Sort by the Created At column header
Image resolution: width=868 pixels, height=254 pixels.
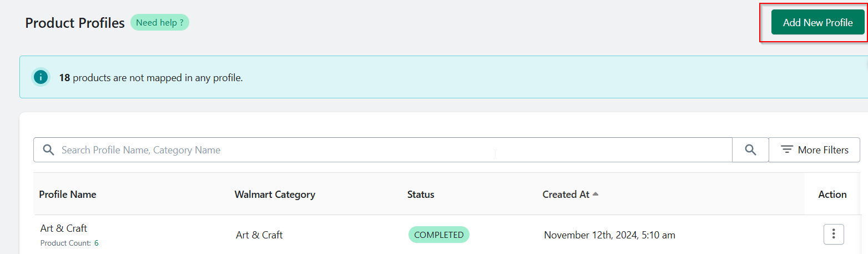571,195
